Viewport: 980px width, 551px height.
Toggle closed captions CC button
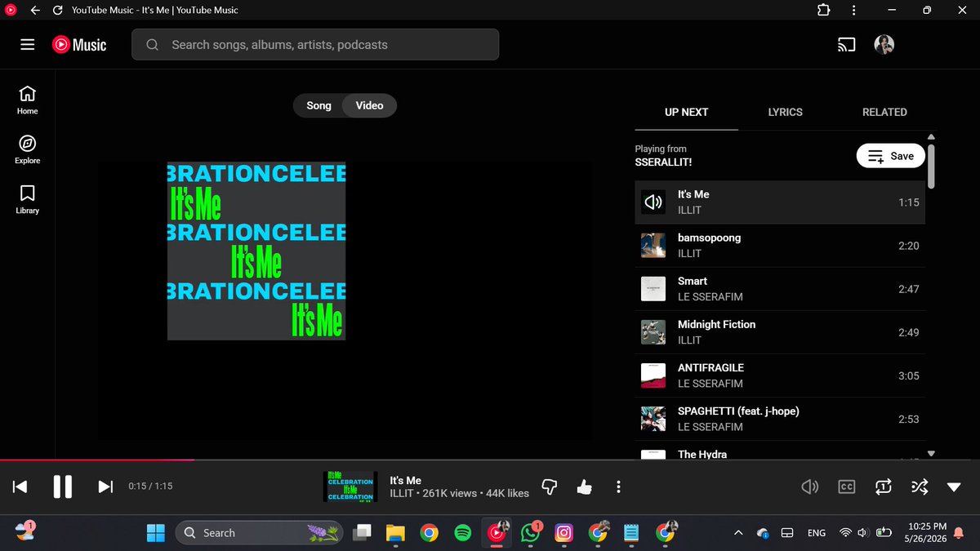[847, 487]
